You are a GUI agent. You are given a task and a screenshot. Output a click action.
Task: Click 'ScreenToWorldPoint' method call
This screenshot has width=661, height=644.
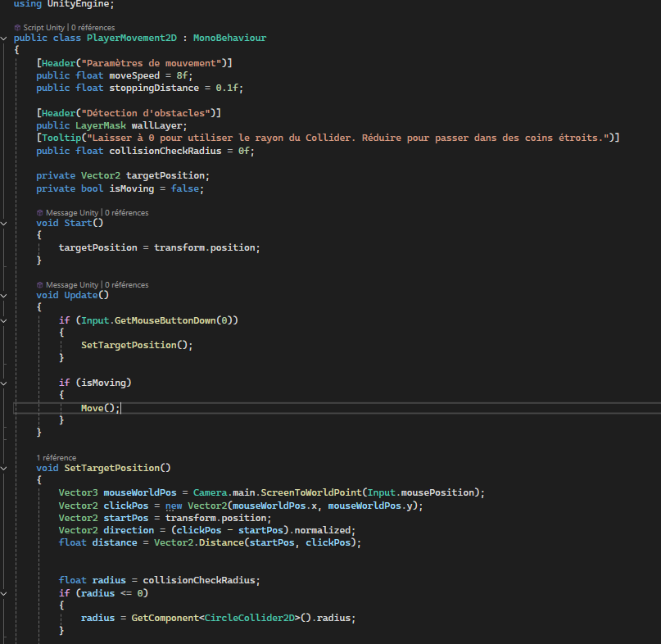coord(311,492)
